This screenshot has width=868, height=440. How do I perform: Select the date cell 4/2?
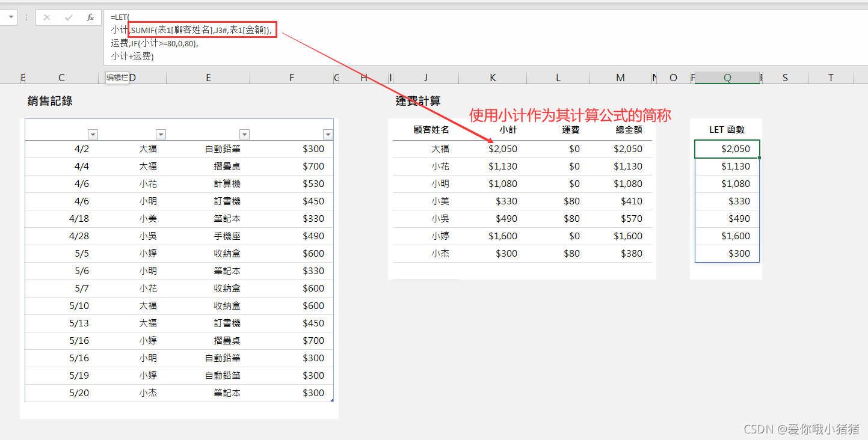tap(61, 149)
